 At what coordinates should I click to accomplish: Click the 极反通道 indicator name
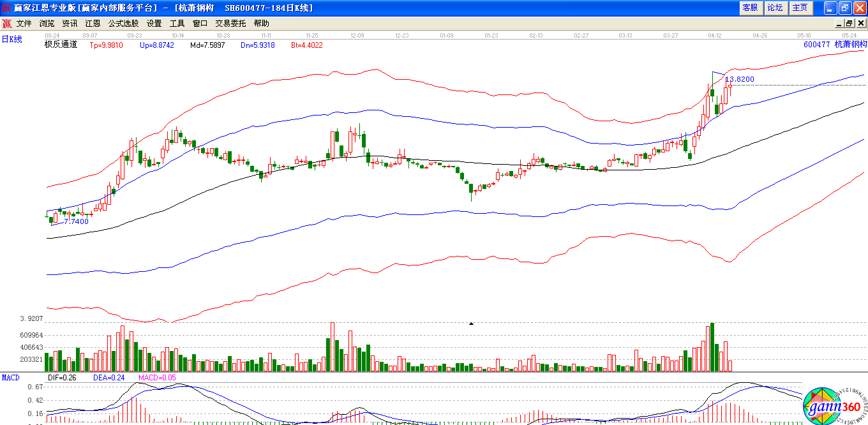[61, 45]
